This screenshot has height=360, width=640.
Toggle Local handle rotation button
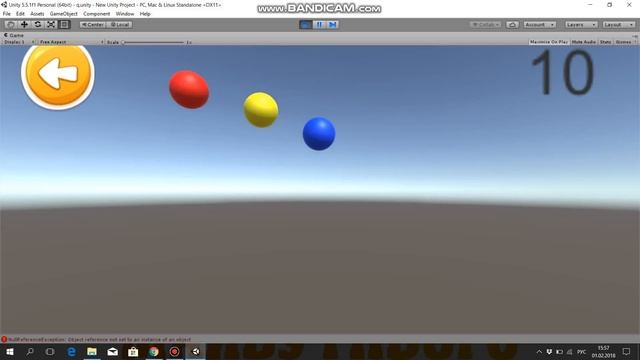tap(120, 24)
